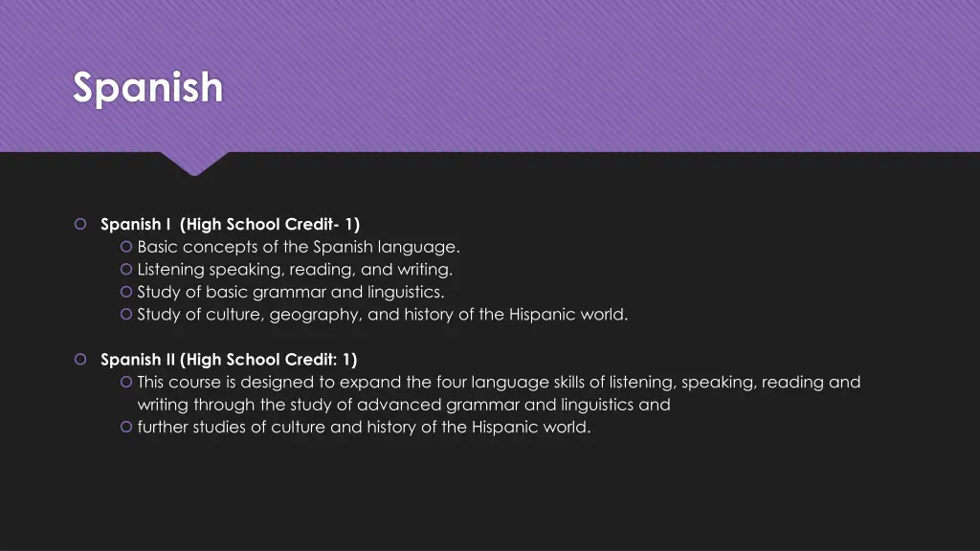
Task: Click the line starting "writing through the study"
Action: 403,405
